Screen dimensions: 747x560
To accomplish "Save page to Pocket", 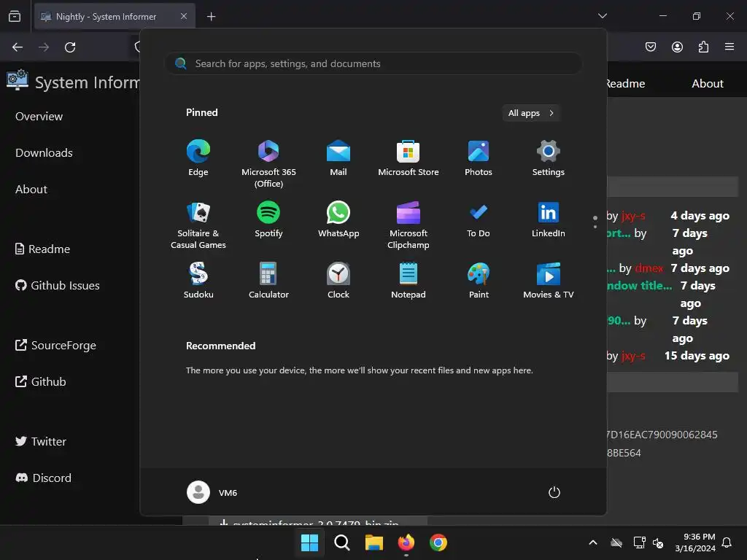I will (x=651, y=47).
